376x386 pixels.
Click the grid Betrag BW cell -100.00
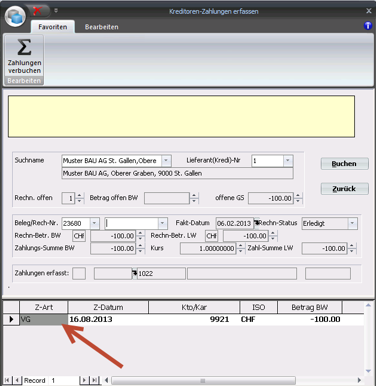click(x=310, y=319)
